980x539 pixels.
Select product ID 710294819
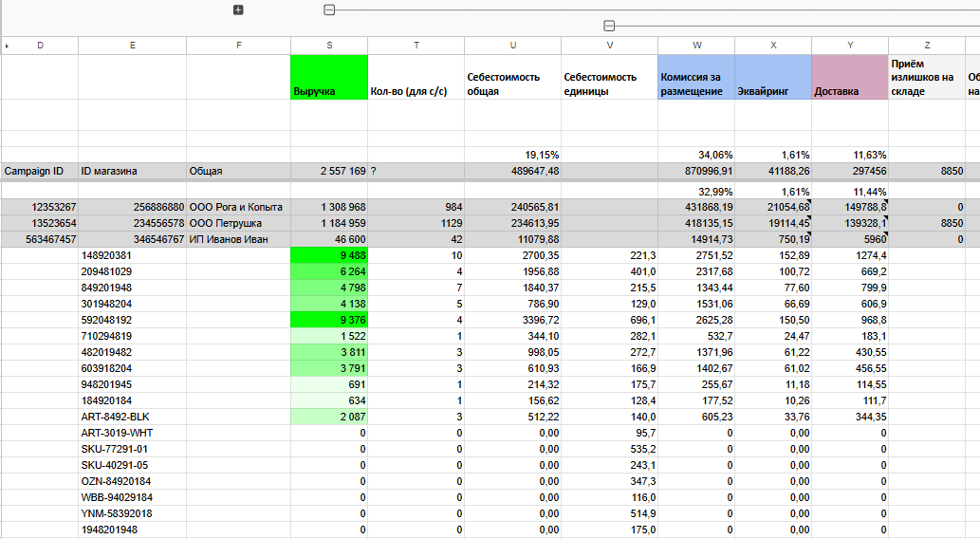(x=133, y=337)
